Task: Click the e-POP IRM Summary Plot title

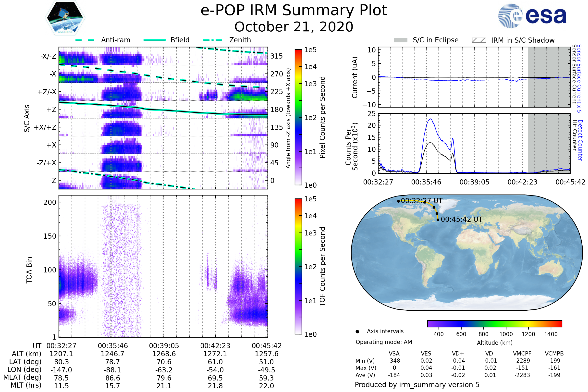Action: pos(294,11)
